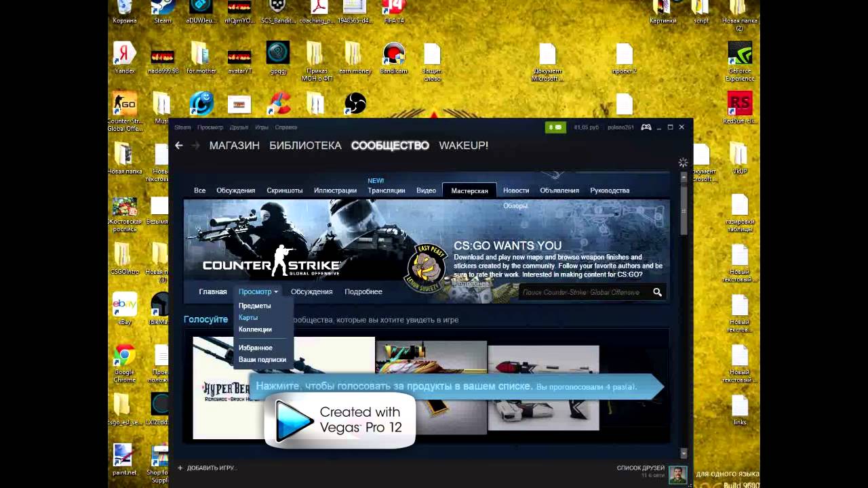Open the paint.net desktop shortcut

point(125,460)
